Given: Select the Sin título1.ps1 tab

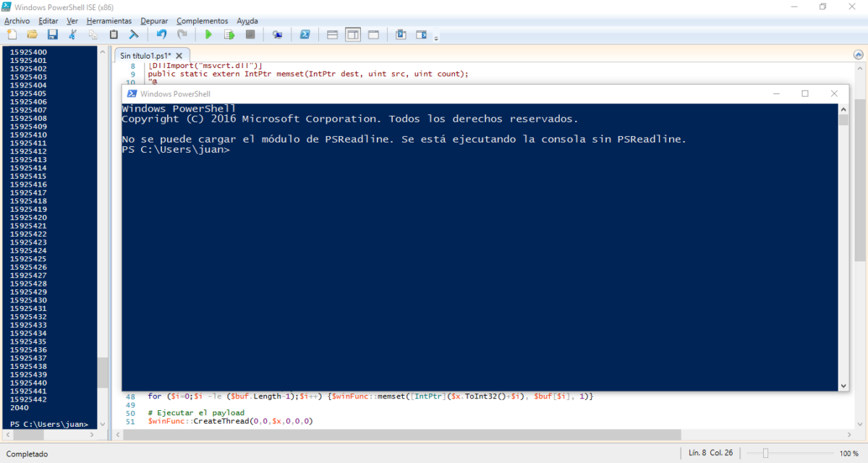Looking at the screenshot, I should tap(145, 55).
